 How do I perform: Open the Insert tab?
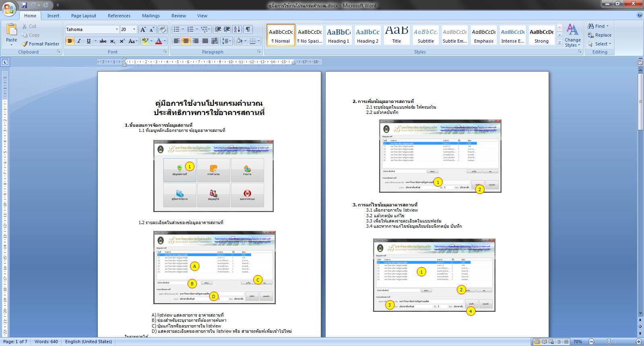coord(53,16)
